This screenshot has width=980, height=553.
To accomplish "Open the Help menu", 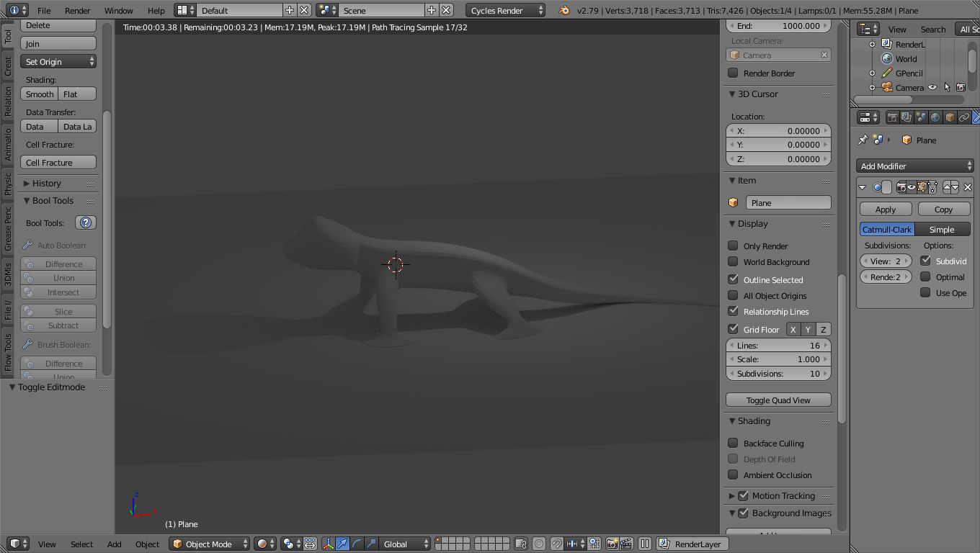I will pos(156,10).
